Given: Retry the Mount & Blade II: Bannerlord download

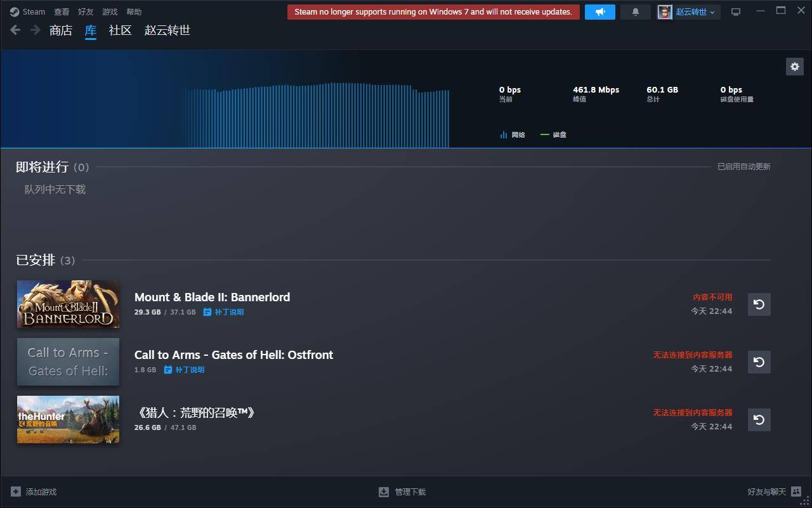Looking at the screenshot, I should coord(759,304).
